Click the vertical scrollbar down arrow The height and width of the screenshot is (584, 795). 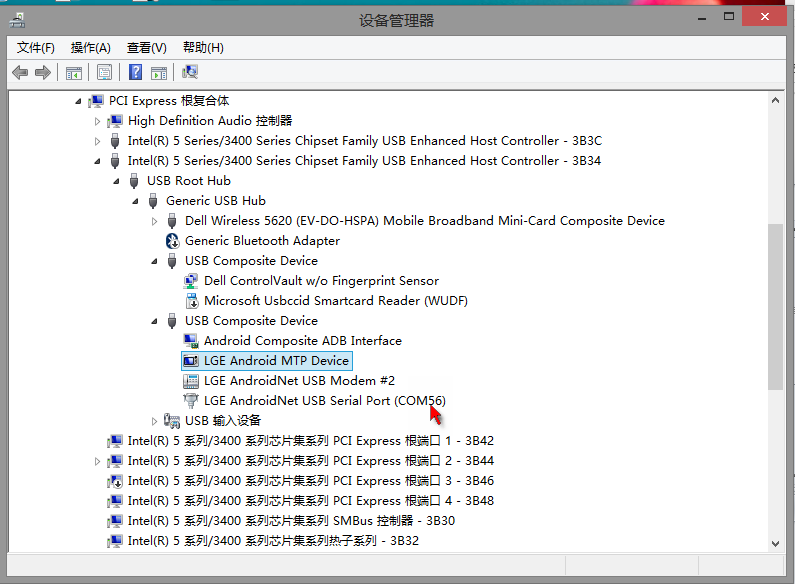(775, 541)
